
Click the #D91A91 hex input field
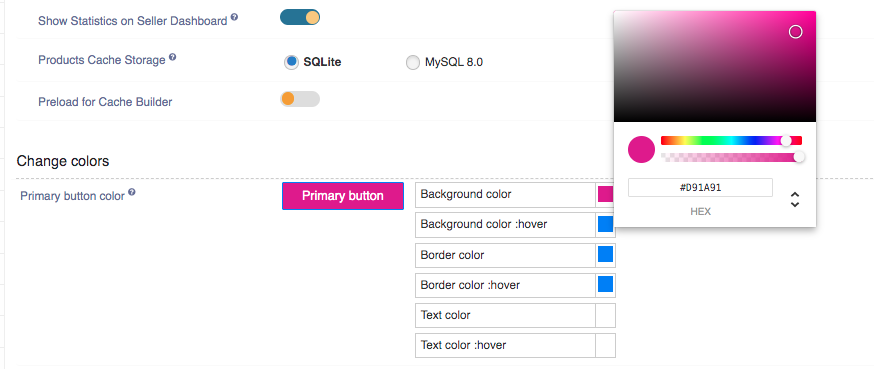[700, 188]
